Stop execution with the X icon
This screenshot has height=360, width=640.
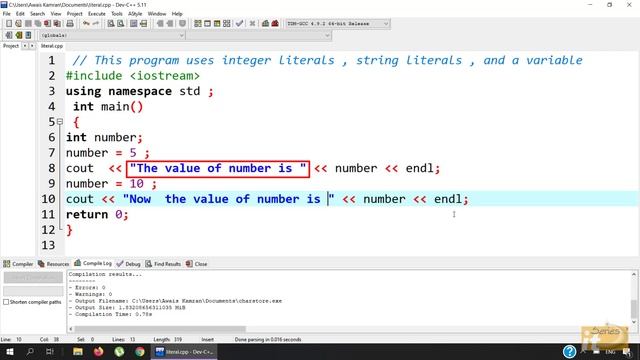point(252,24)
